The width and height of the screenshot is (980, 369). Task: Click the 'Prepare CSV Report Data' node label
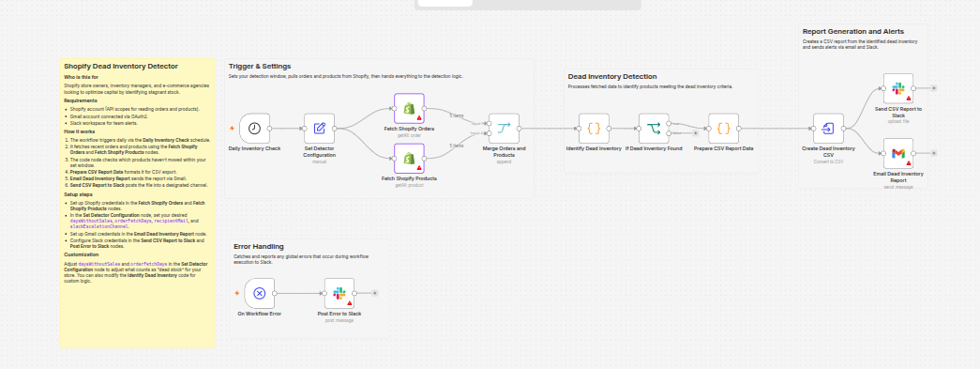723,149
